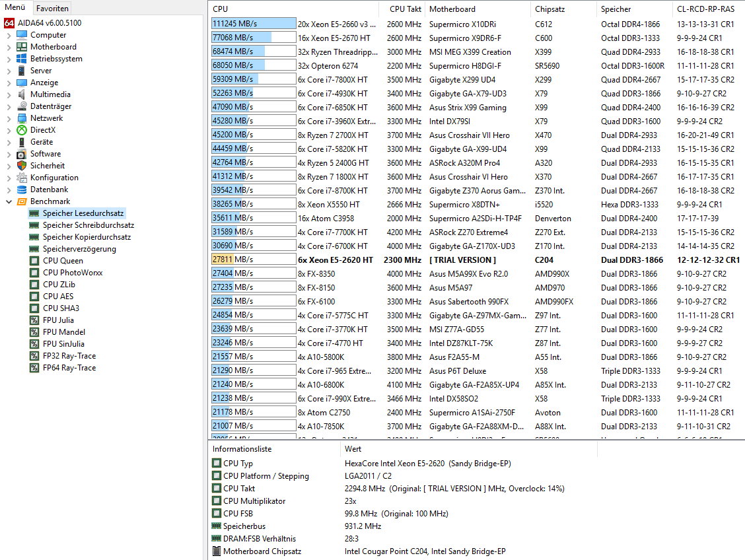The image size is (745, 560).
Task: Click the Speicherverzögerung memory icon
Action: tap(34, 249)
